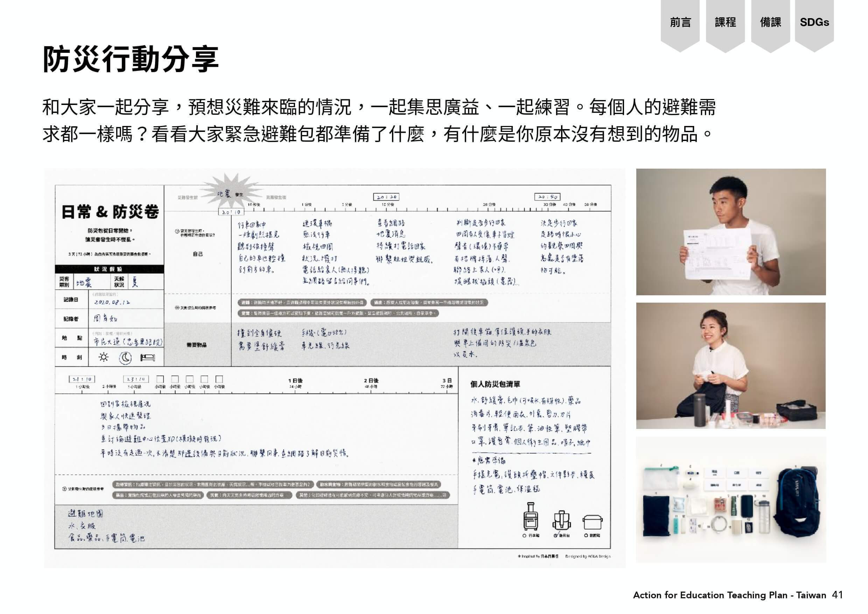Click the 20:10 time box

231,212
